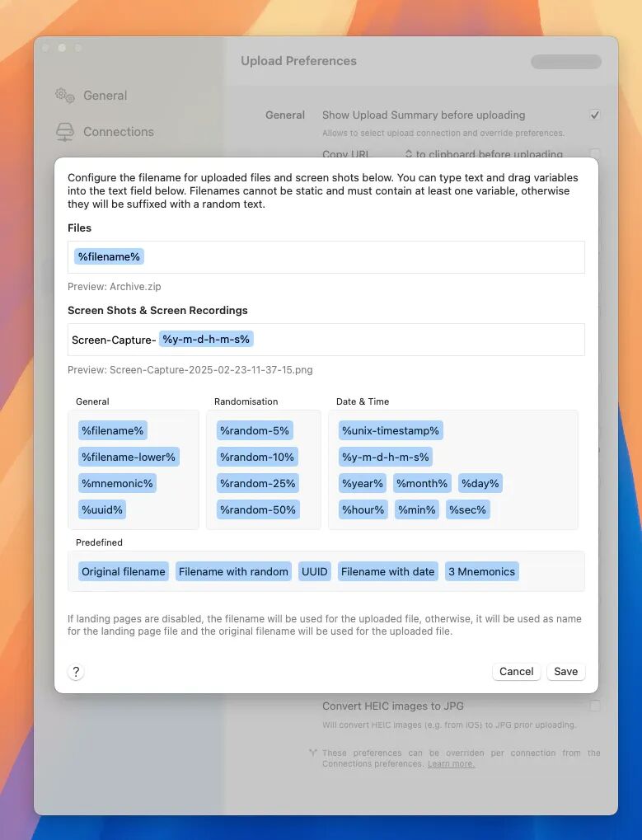The height and width of the screenshot is (840, 642).
Task: Click %filename% variable under General
Action: (112, 430)
